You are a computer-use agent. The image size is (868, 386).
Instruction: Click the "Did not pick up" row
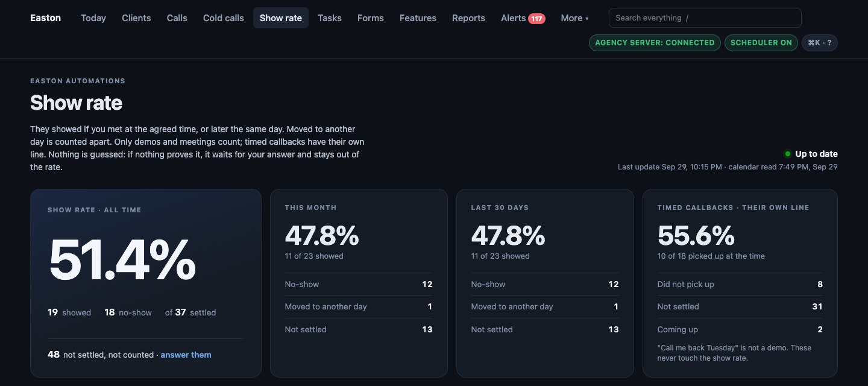tap(740, 284)
